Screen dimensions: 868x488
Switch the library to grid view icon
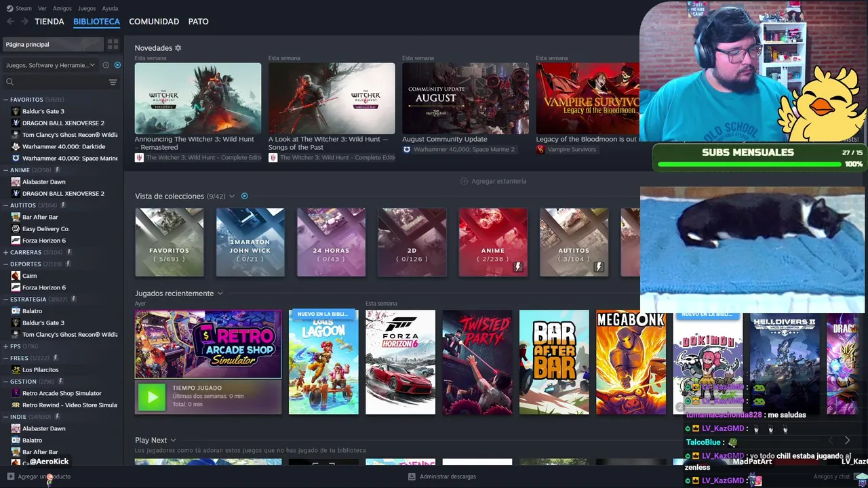click(x=113, y=44)
